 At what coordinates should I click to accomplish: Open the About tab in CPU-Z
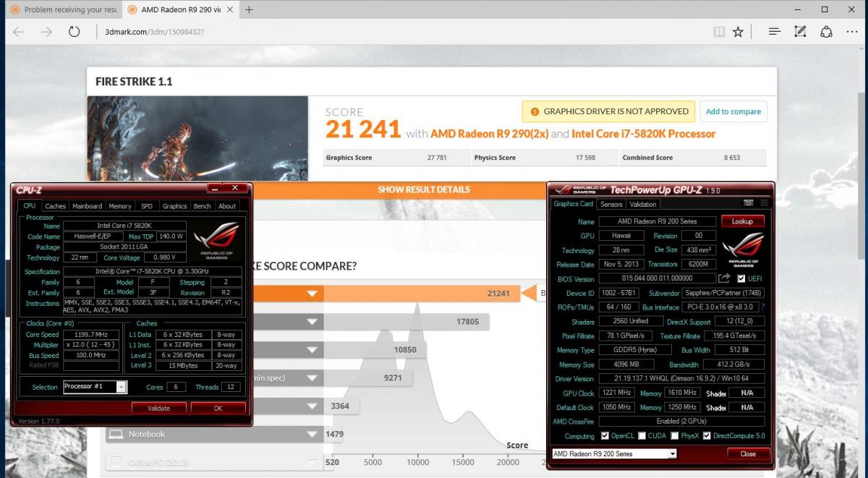[x=227, y=206]
